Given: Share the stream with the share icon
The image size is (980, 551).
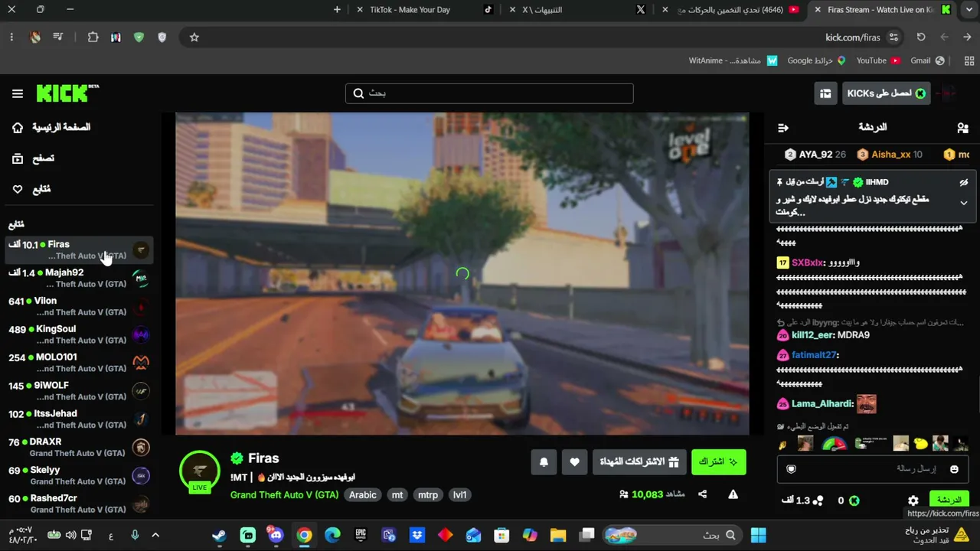Looking at the screenshot, I should tap(702, 494).
